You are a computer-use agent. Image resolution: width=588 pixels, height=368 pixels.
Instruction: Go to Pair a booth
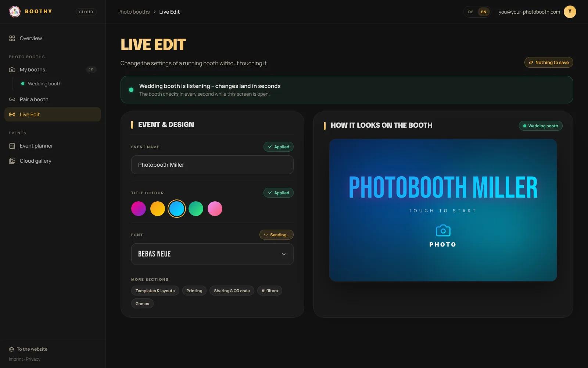click(53, 99)
